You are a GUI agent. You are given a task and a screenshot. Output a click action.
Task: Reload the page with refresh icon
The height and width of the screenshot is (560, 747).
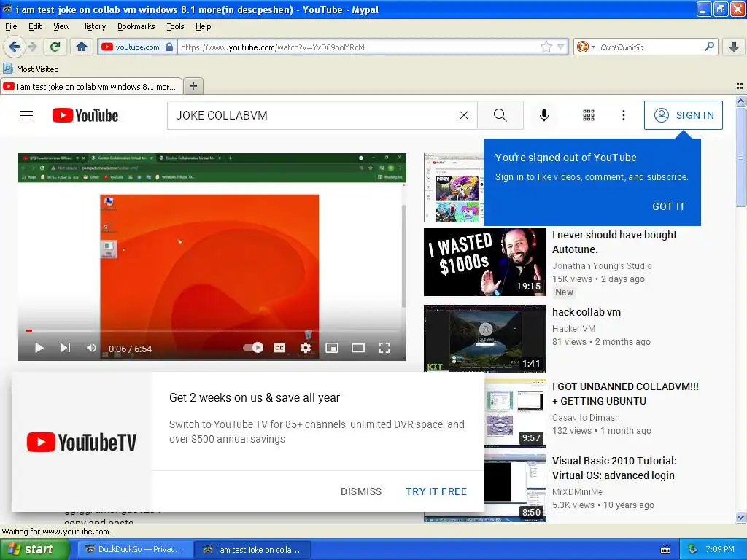pyautogui.click(x=55, y=47)
